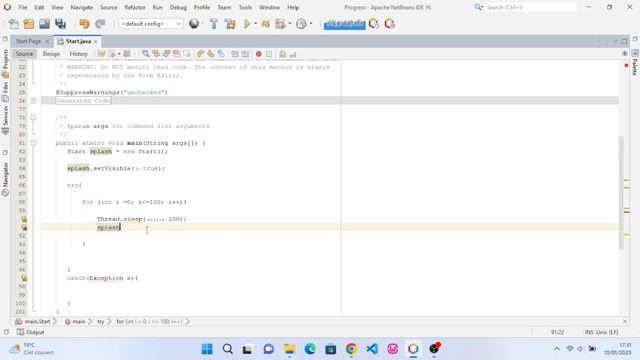
Task: Click the red Start Macro Recording icon
Action: (x=258, y=54)
